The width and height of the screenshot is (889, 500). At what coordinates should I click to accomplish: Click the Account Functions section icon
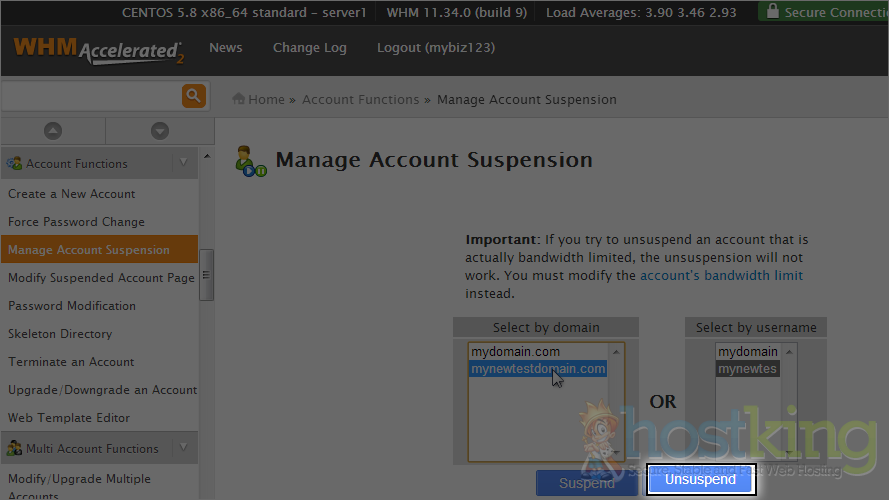15,163
